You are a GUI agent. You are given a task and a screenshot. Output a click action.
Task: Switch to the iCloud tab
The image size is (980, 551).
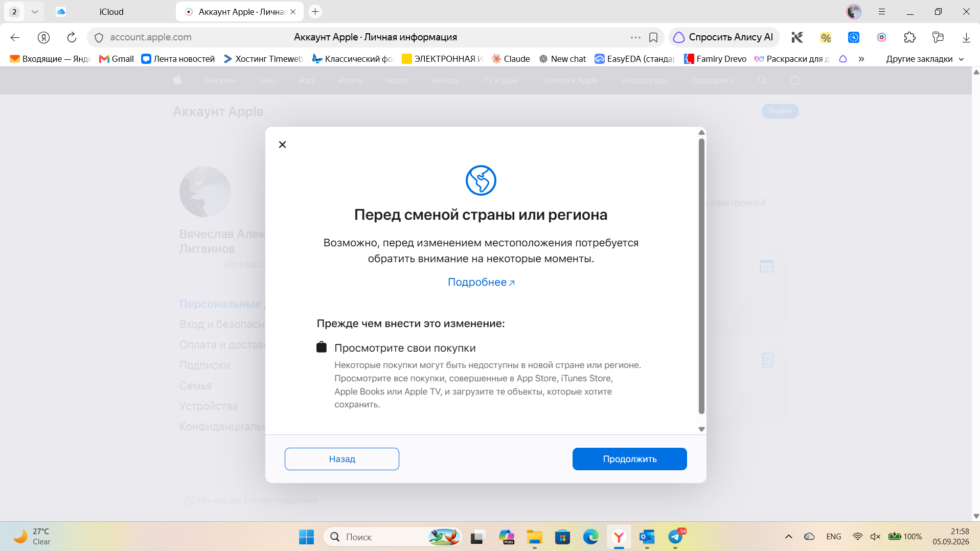[111, 12]
